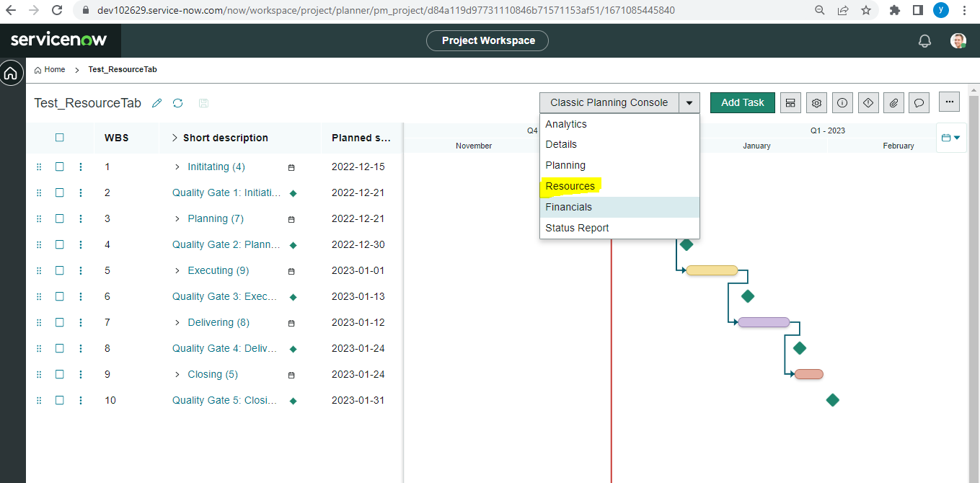Bookmark this page with the browser star icon
This screenshot has height=483, width=980.
868,10
